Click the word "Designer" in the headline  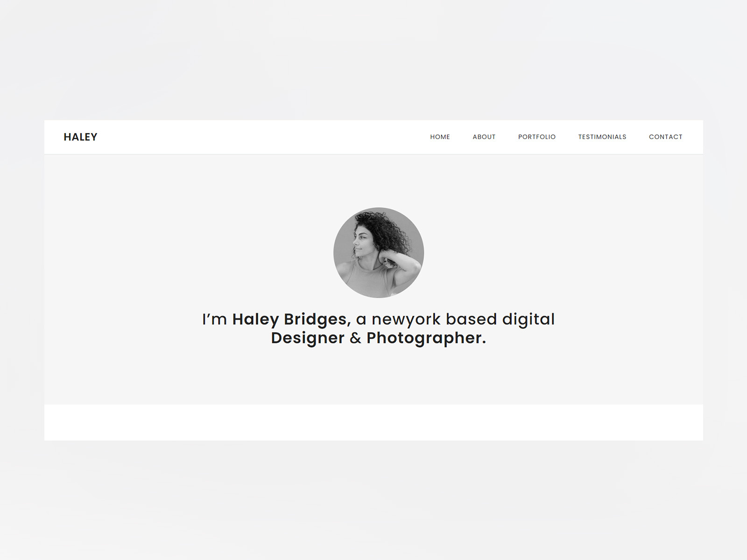coord(308,338)
